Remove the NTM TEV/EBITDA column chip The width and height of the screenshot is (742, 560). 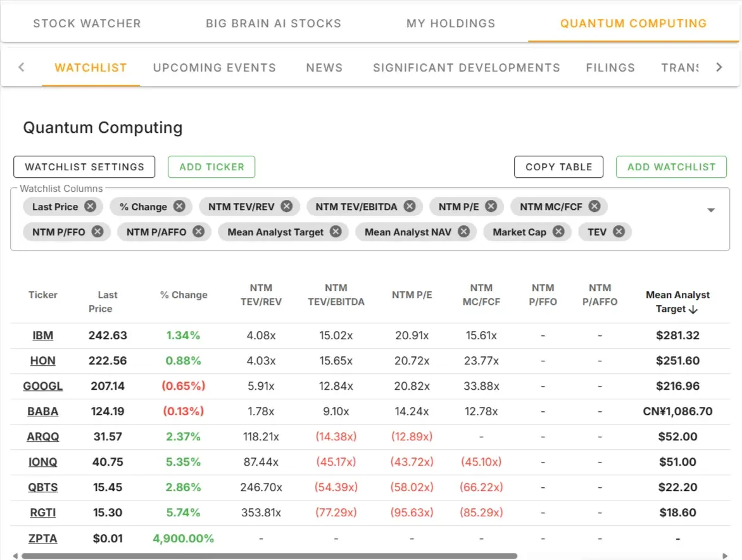click(x=410, y=206)
